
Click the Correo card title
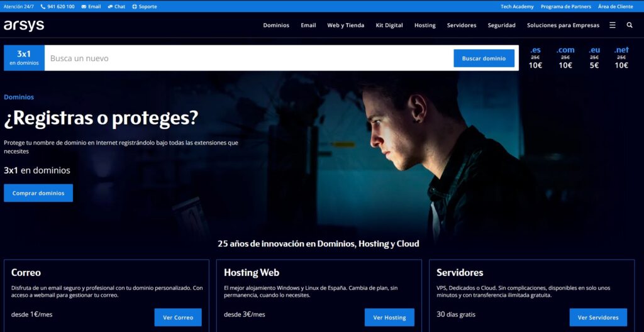[26, 272]
